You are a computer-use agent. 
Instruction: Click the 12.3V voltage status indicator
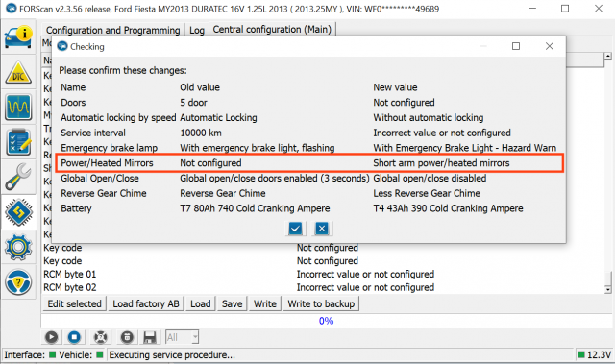tap(595, 355)
